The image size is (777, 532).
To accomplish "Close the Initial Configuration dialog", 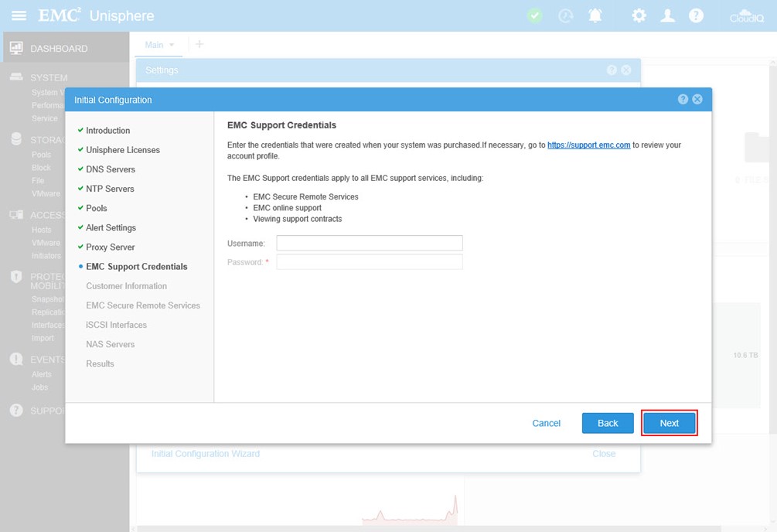I will [697, 99].
